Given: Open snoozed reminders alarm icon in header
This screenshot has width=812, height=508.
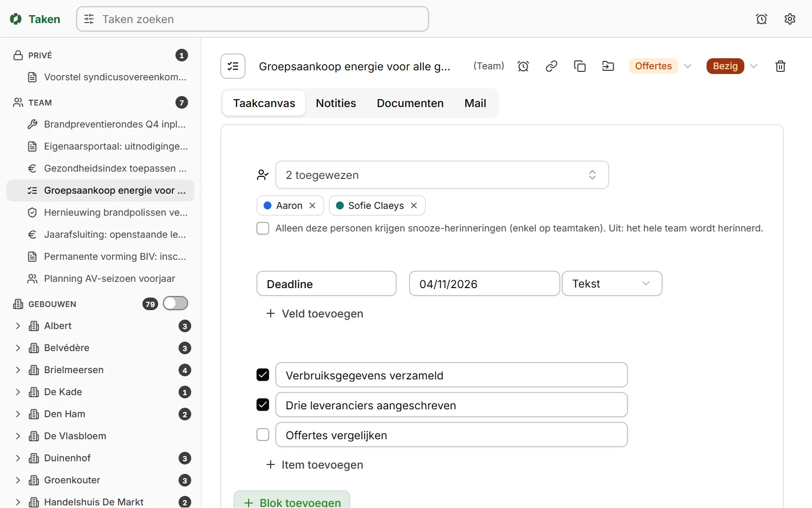Looking at the screenshot, I should [x=762, y=19].
